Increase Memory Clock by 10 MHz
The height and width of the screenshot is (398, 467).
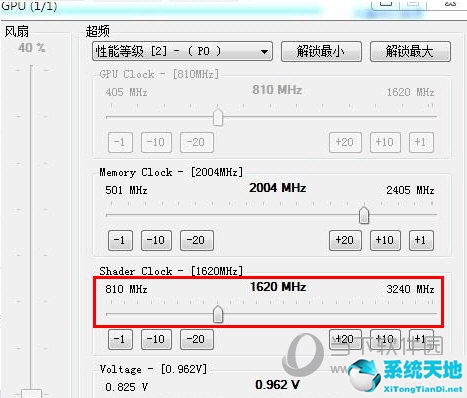point(385,240)
